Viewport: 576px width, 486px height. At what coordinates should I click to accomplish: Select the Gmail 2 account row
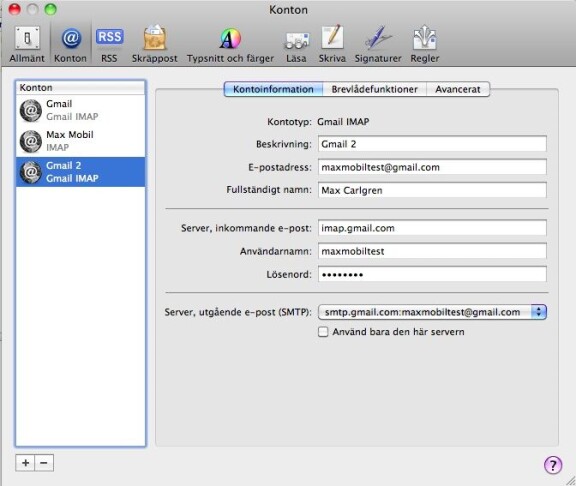click(x=80, y=172)
